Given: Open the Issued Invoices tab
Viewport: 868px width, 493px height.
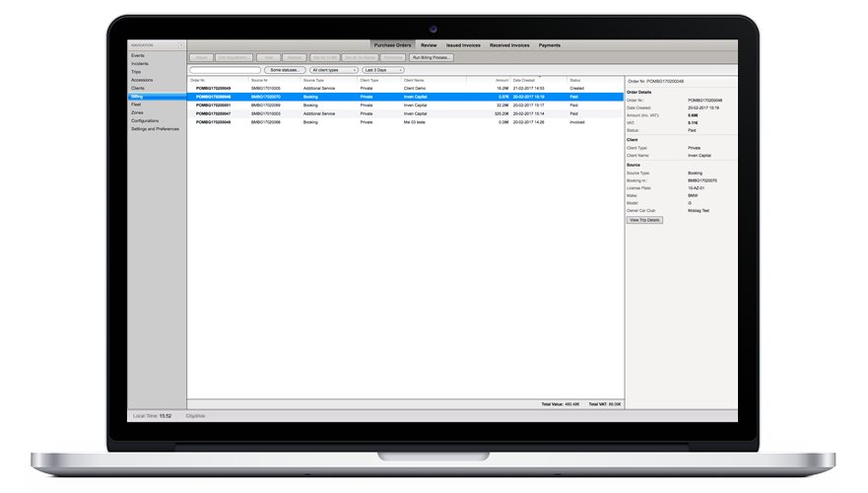Looking at the screenshot, I should [463, 45].
